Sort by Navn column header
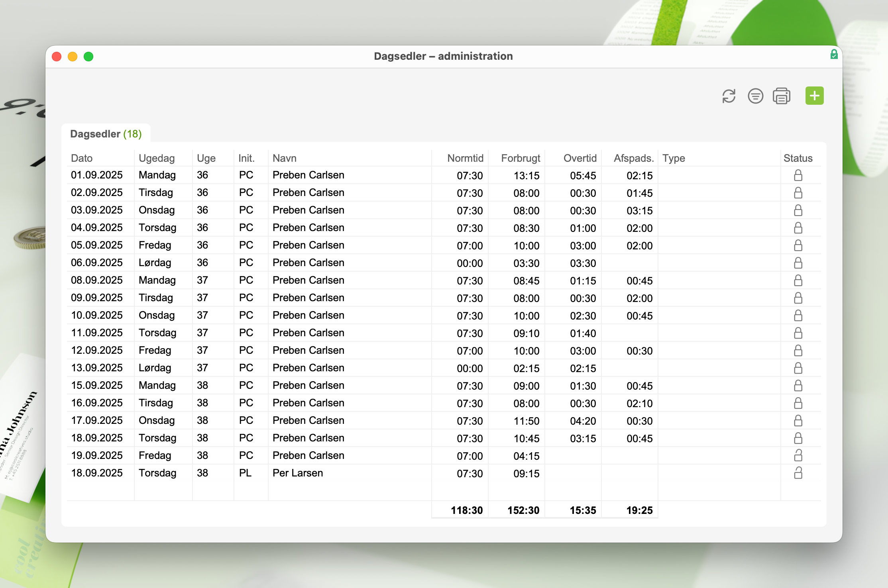888x588 pixels. pyautogui.click(x=284, y=158)
